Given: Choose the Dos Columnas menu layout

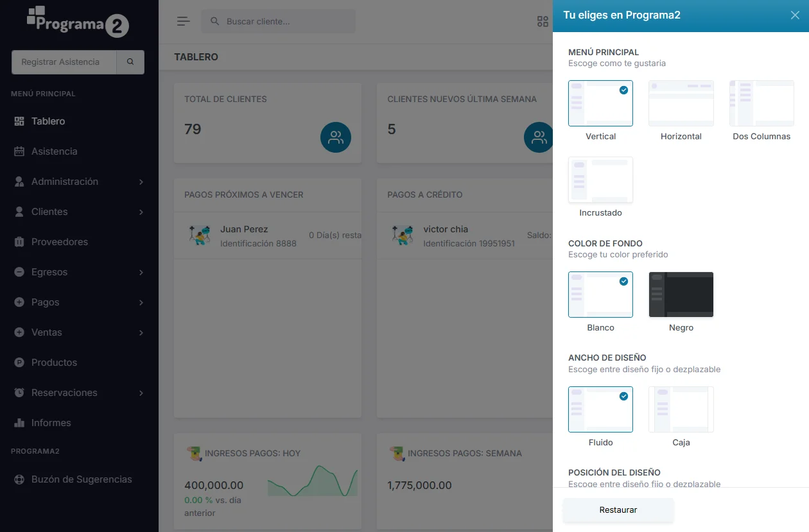Looking at the screenshot, I should (761, 103).
